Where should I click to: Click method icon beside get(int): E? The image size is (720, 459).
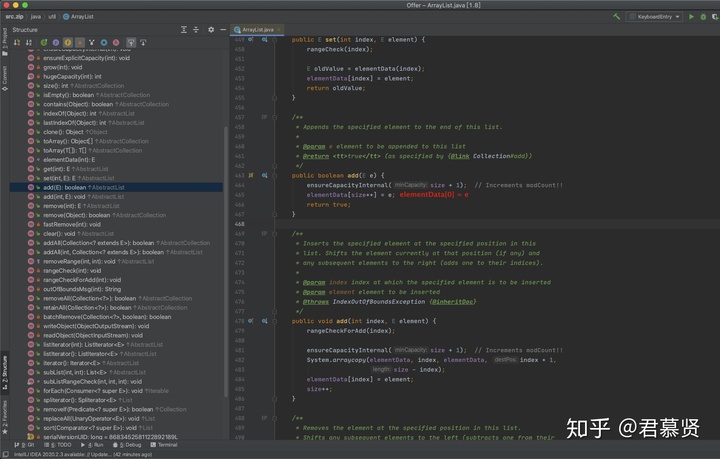pos(31,169)
